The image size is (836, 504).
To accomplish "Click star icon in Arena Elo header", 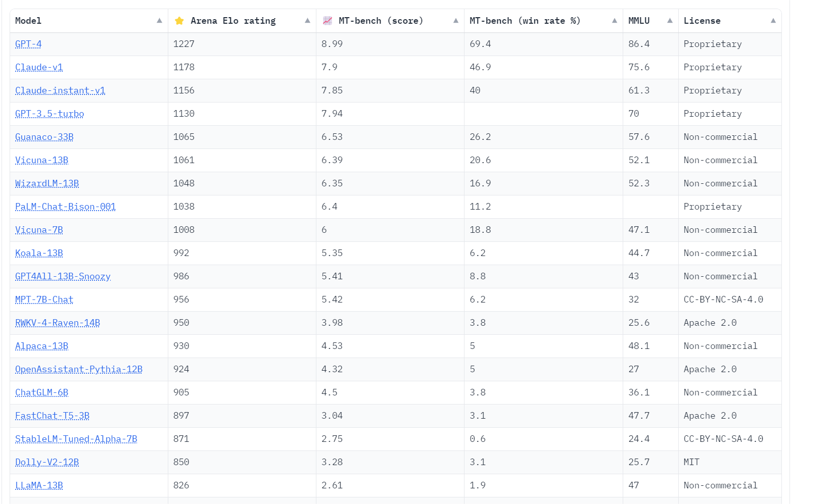I will tap(179, 21).
